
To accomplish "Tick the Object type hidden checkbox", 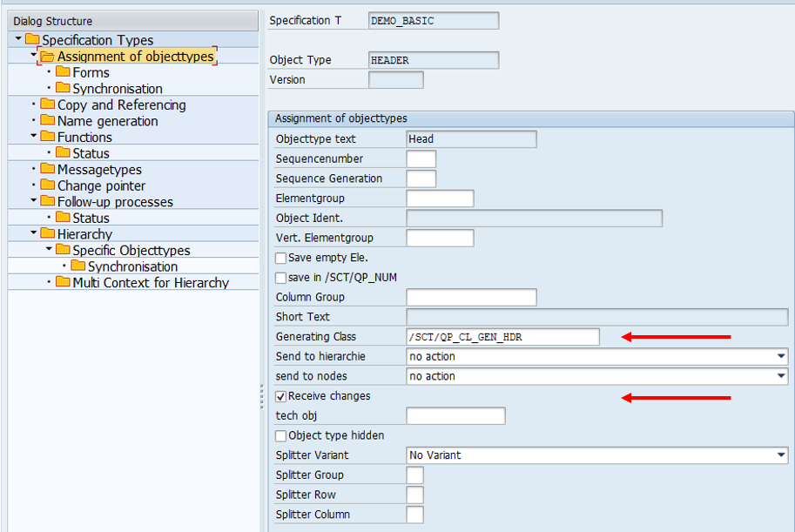I will point(281,435).
